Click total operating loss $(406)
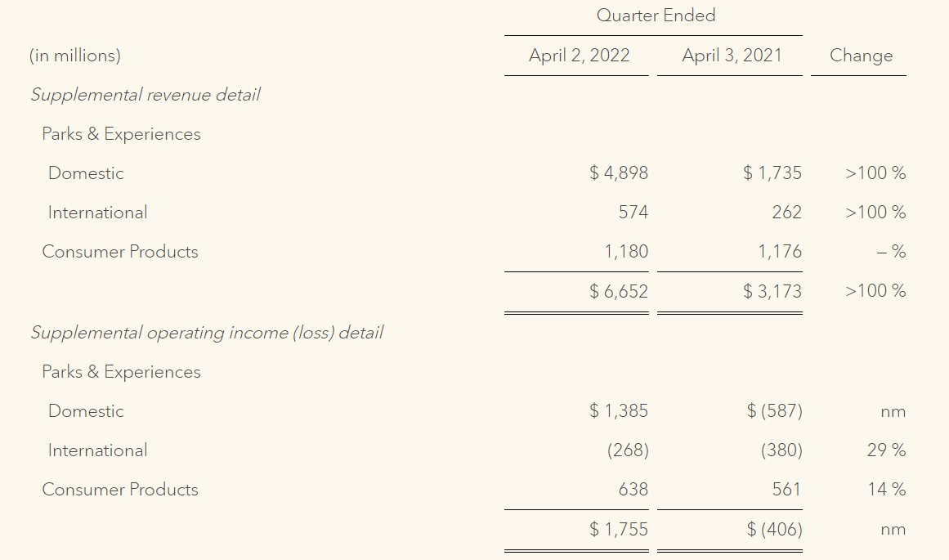The height and width of the screenshot is (560, 949). point(775,529)
